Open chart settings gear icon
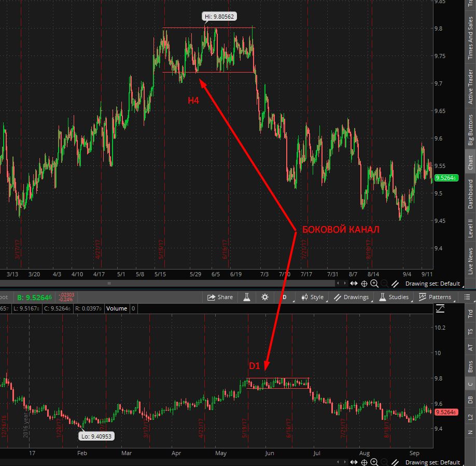This screenshot has height=466, width=476. tap(265, 297)
